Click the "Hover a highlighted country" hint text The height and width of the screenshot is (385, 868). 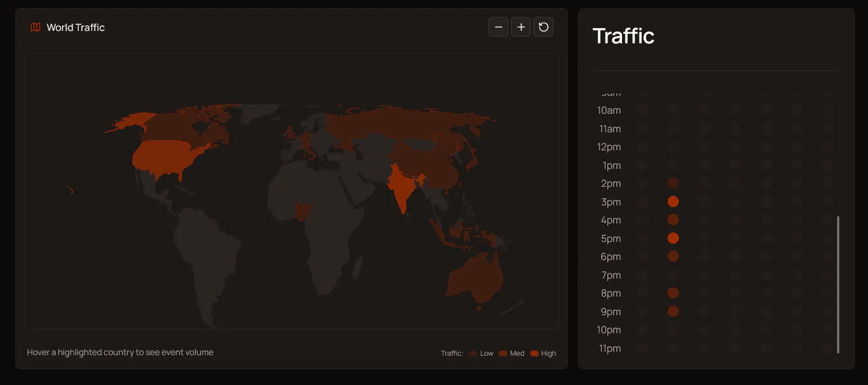(x=120, y=352)
